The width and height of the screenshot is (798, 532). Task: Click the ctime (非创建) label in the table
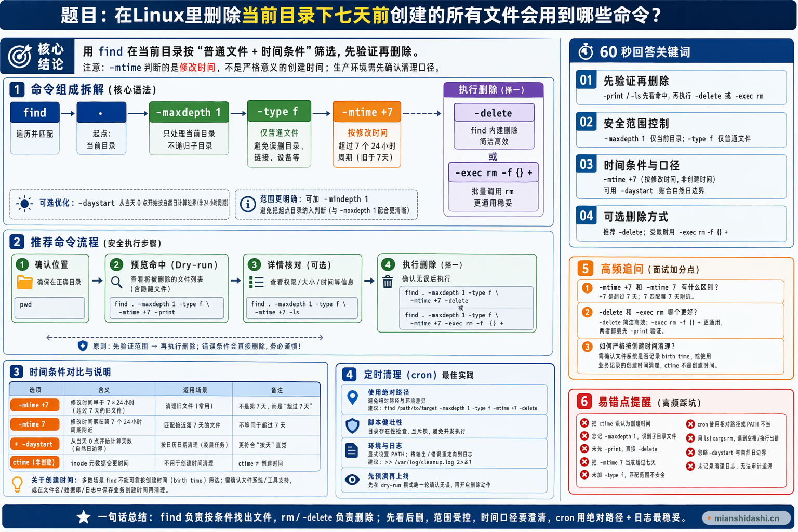tap(34, 462)
